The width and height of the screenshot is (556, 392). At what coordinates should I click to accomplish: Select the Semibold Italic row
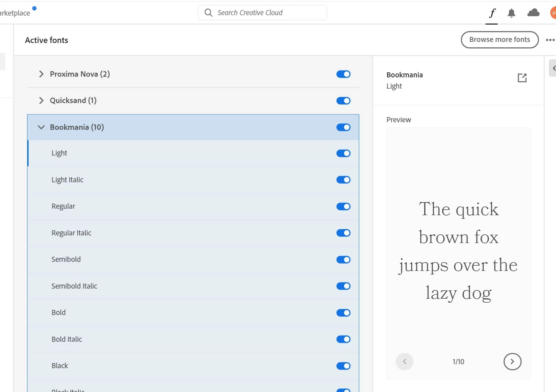click(x=193, y=286)
